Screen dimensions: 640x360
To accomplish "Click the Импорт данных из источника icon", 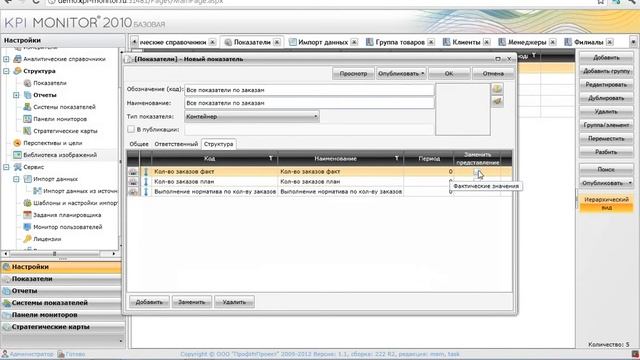I will 37,191.
